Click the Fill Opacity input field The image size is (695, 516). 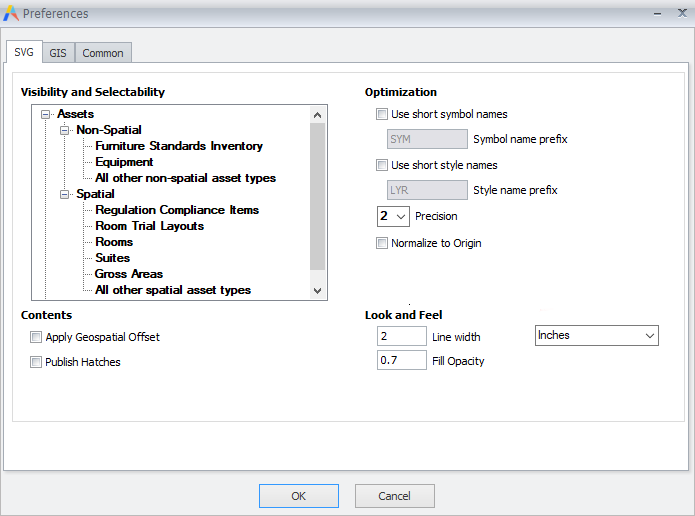[x=401, y=360]
